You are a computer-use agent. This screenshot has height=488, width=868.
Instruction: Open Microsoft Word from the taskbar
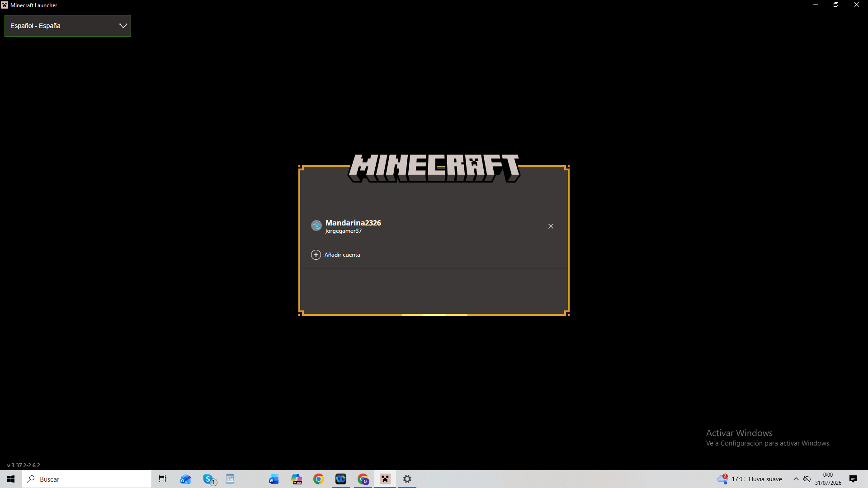[274, 479]
